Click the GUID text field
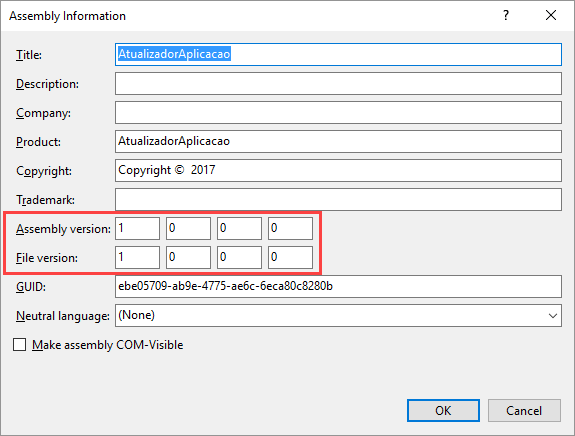The width and height of the screenshot is (575, 436). point(338,286)
